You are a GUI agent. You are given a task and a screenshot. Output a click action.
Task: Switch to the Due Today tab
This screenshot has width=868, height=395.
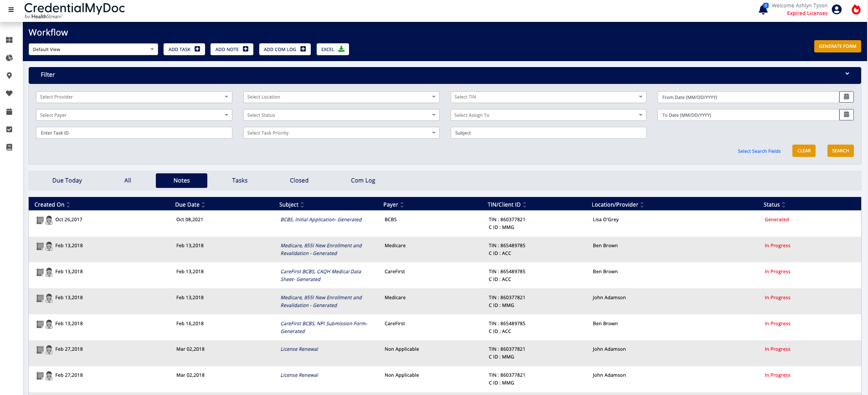(67, 180)
